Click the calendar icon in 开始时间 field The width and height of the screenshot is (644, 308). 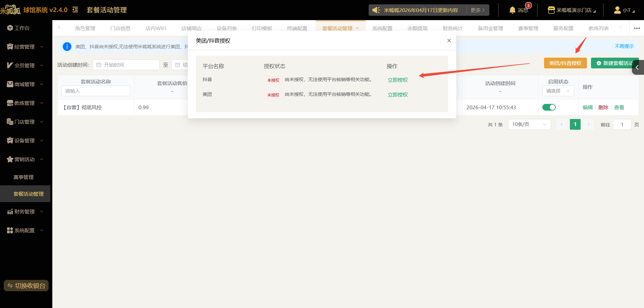(x=99, y=65)
